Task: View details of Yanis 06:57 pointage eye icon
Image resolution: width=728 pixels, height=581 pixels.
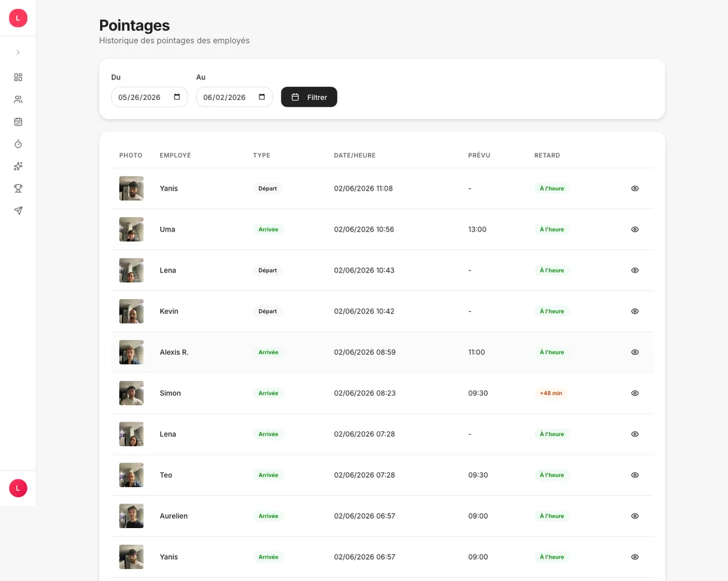Action: [635, 557]
